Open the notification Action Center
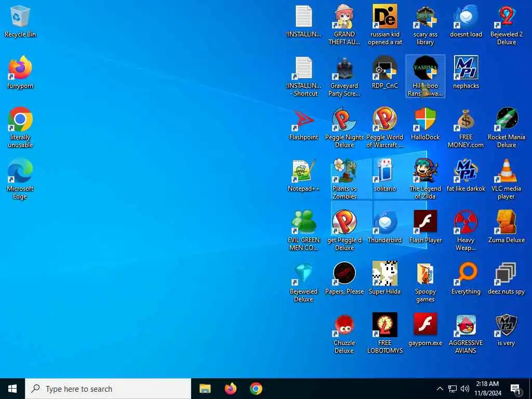 tap(515, 389)
